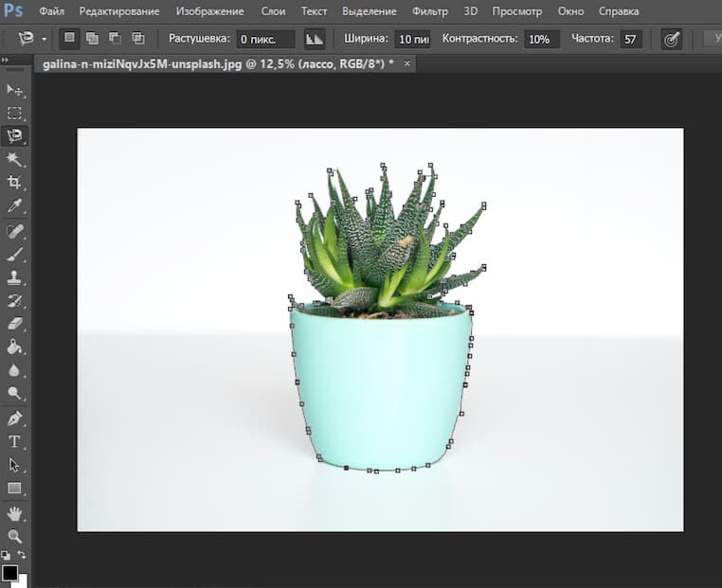Image resolution: width=722 pixels, height=588 pixels.
Task: Click the Ширина width input field
Action: [x=412, y=39]
